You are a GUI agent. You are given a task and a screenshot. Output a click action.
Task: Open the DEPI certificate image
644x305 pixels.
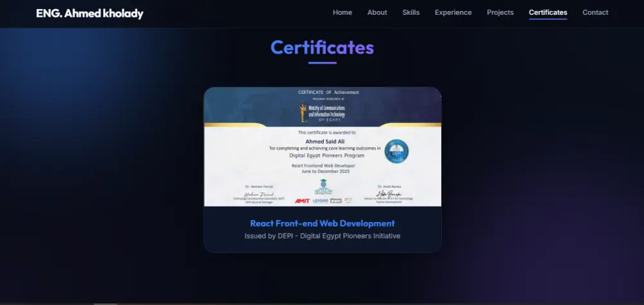point(323,147)
